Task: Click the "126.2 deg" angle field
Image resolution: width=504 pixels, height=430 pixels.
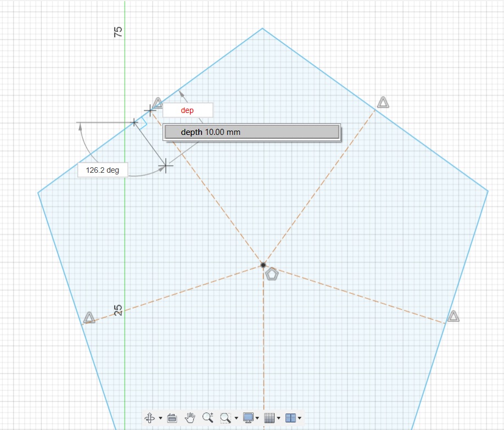Action: point(103,170)
